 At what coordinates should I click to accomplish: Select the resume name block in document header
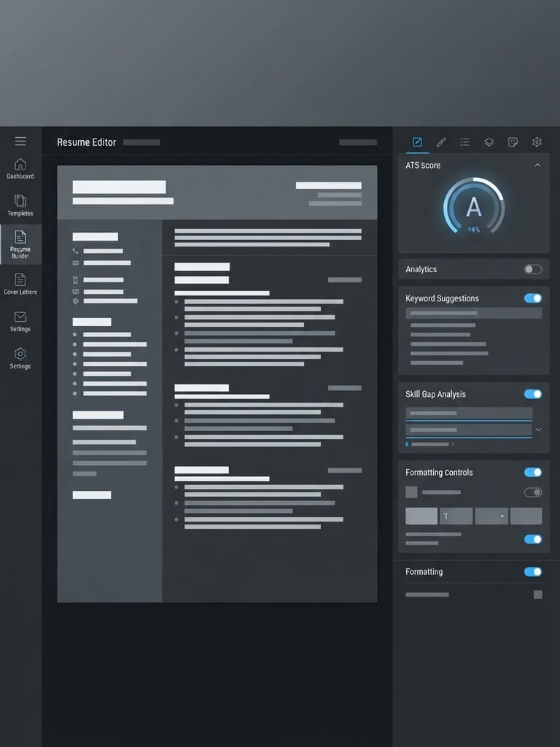pos(119,187)
